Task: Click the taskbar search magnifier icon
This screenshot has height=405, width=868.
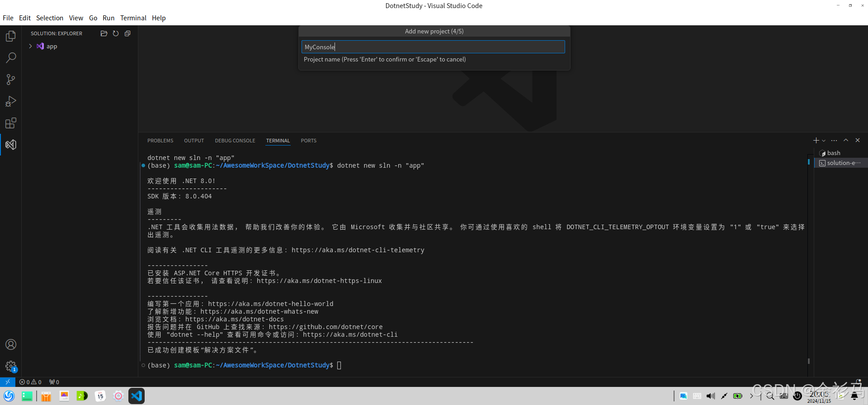Action: pyautogui.click(x=770, y=396)
